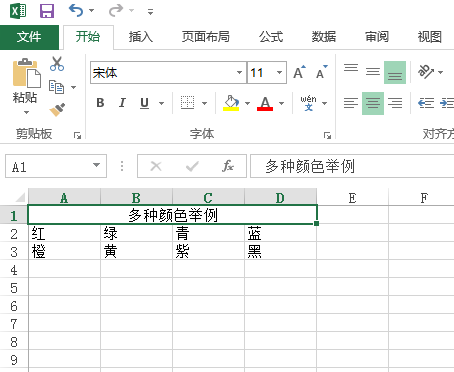The height and width of the screenshot is (372, 454).
Task: Open the 宋体 font name dropdown
Action: 239,72
